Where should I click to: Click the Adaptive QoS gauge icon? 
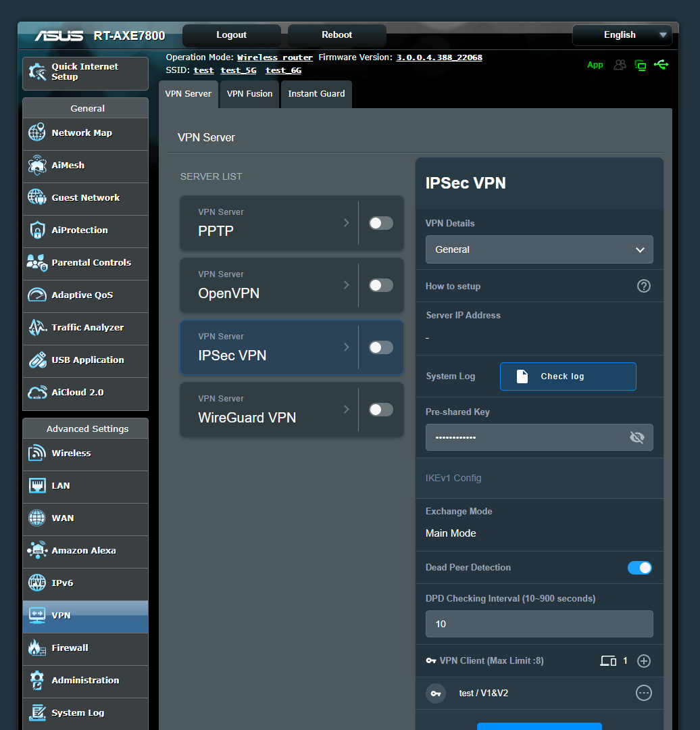tap(37, 295)
